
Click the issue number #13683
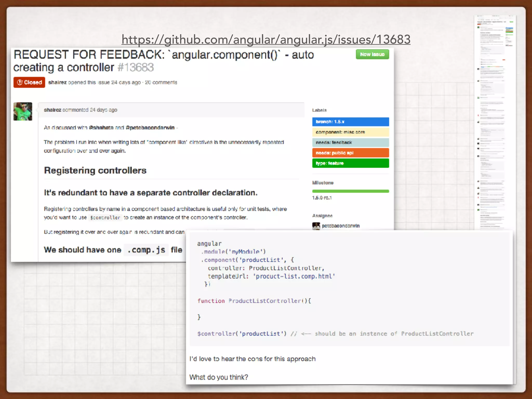[136, 68]
